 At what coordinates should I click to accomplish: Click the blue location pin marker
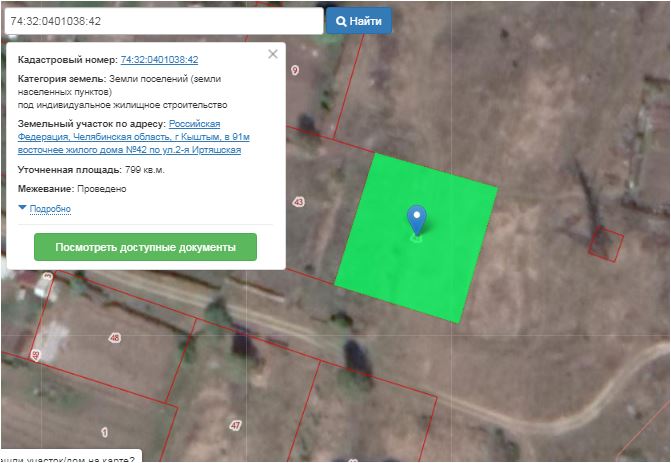[417, 217]
